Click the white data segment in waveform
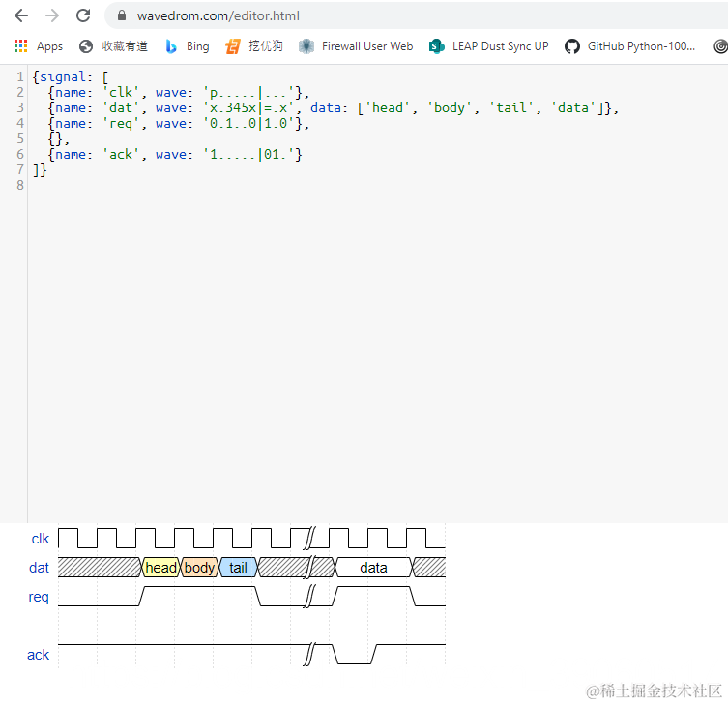The height and width of the screenshot is (705, 728). (x=373, y=568)
